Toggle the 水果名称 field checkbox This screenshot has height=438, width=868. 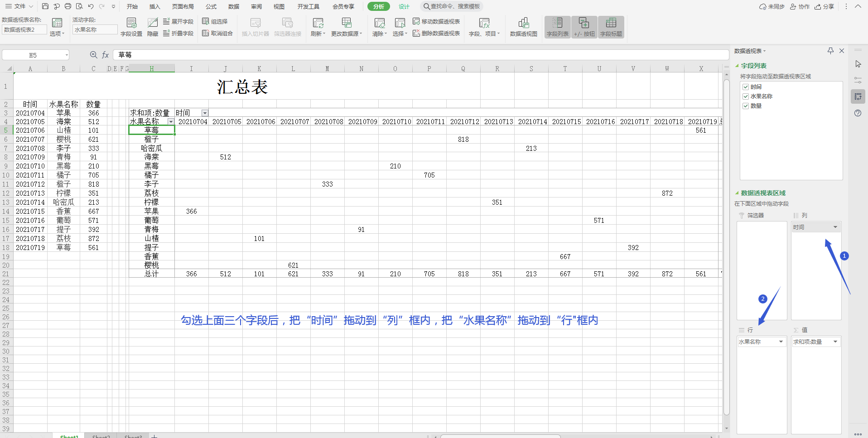tap(746, 96)
